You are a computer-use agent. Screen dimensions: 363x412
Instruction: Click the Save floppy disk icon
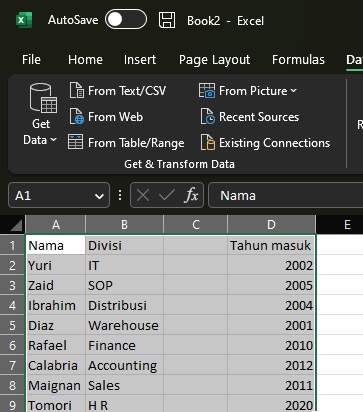(167, 20)
